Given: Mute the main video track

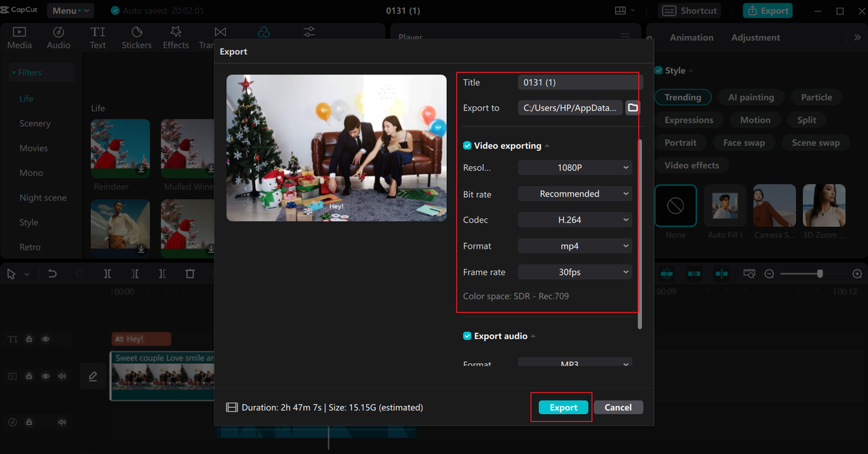Looking at the screenshot, I should click(x=62, y=376).
